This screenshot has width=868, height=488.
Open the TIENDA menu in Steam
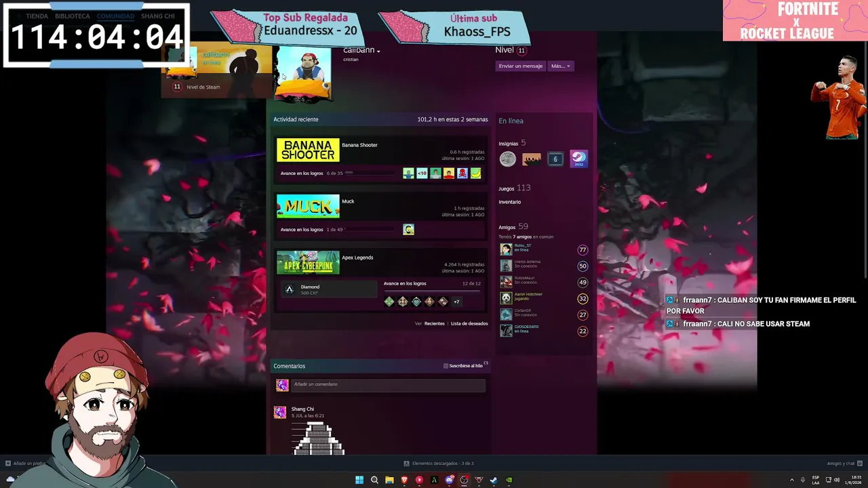tap(37, 16)
